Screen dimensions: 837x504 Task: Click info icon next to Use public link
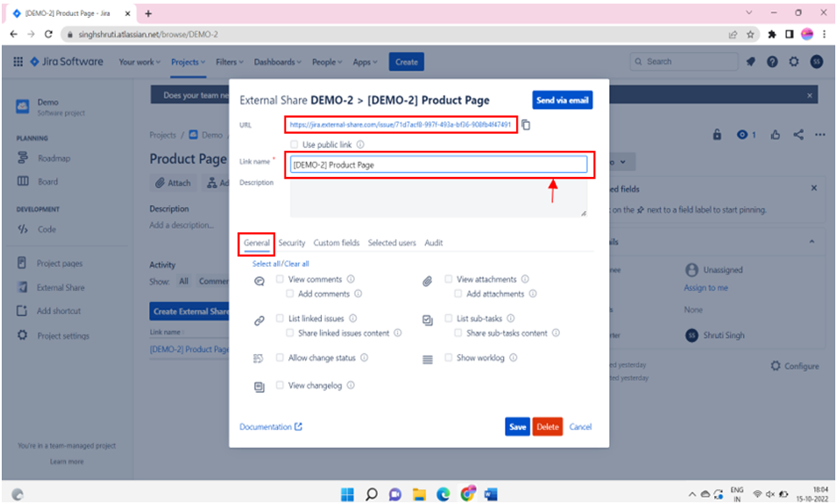360,145
